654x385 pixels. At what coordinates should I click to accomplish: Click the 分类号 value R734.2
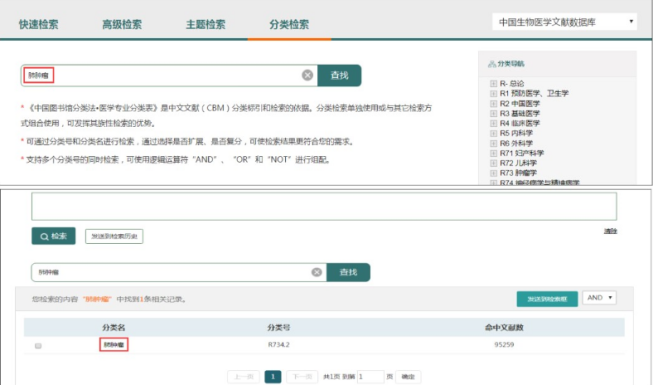tap(278, 345)
